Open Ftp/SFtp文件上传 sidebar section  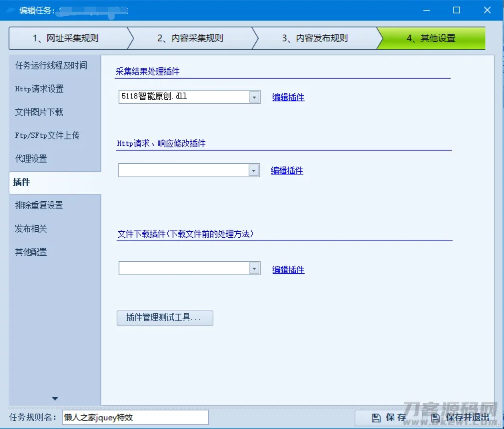[47, 136]
